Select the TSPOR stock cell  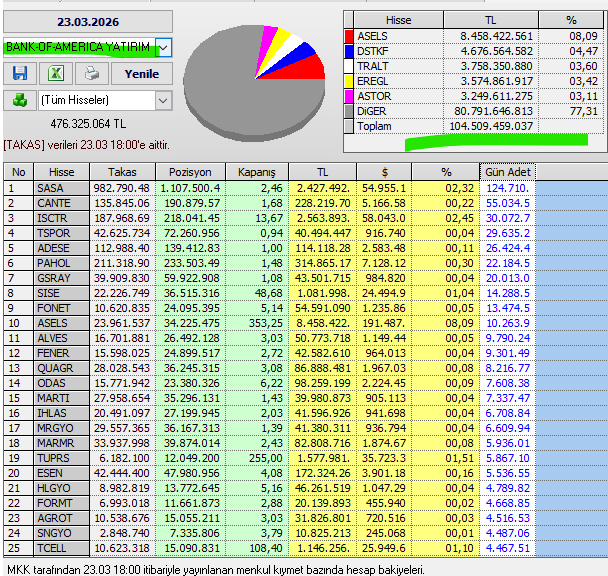[x=62, y=233]
